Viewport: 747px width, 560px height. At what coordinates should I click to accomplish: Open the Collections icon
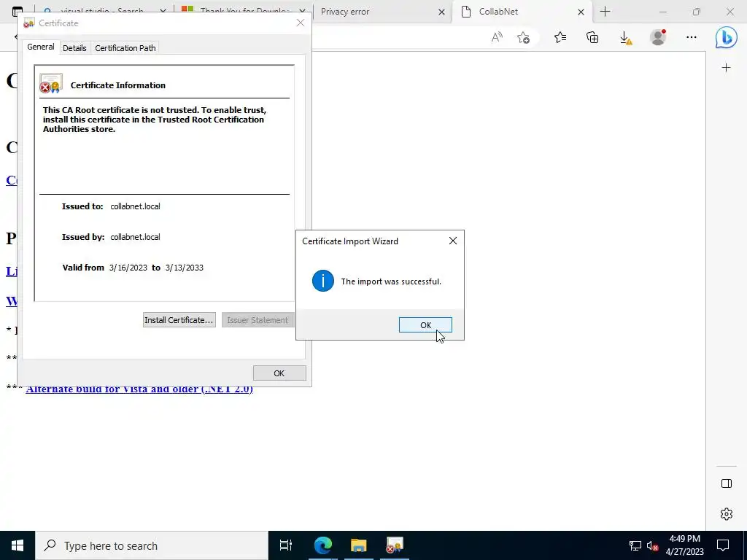point(592,38)
